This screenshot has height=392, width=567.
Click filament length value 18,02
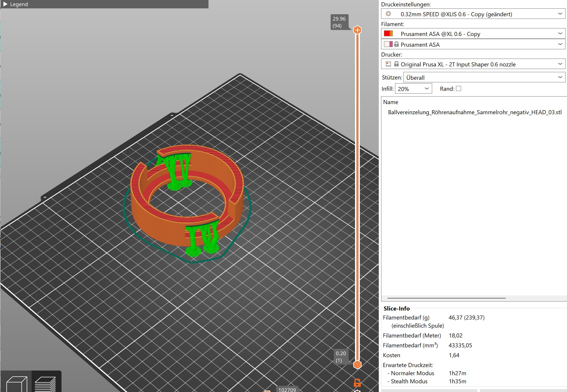point(455,335)
